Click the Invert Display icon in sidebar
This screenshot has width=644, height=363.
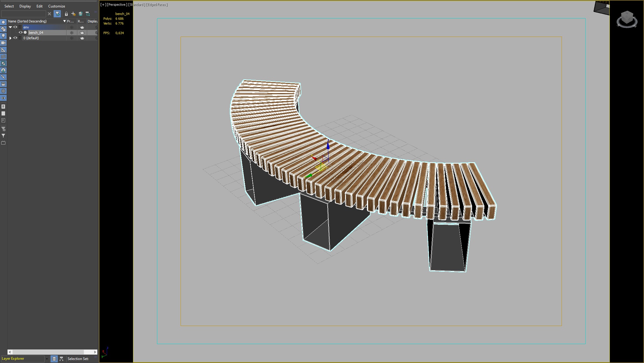[x=3, y=120]
